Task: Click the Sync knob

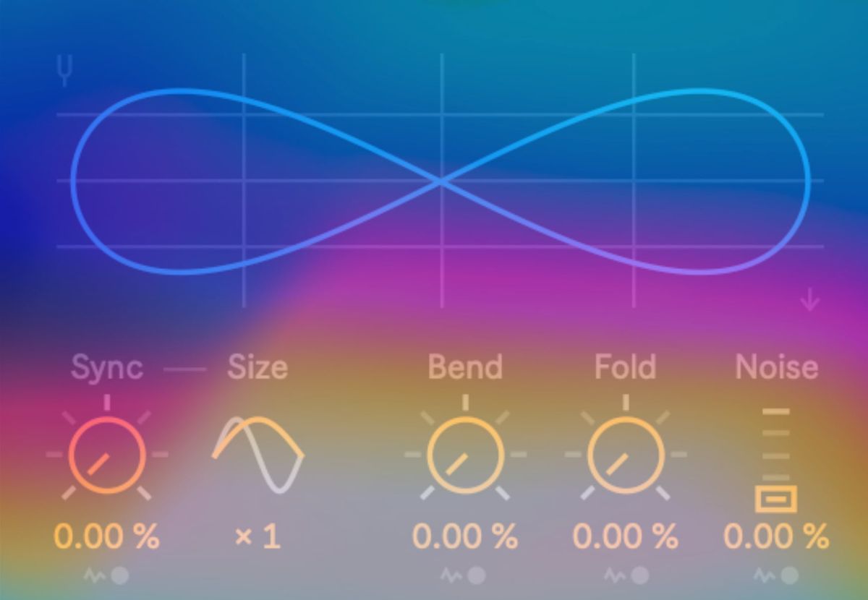Action: pyautogui.click(x=107, y=455)
